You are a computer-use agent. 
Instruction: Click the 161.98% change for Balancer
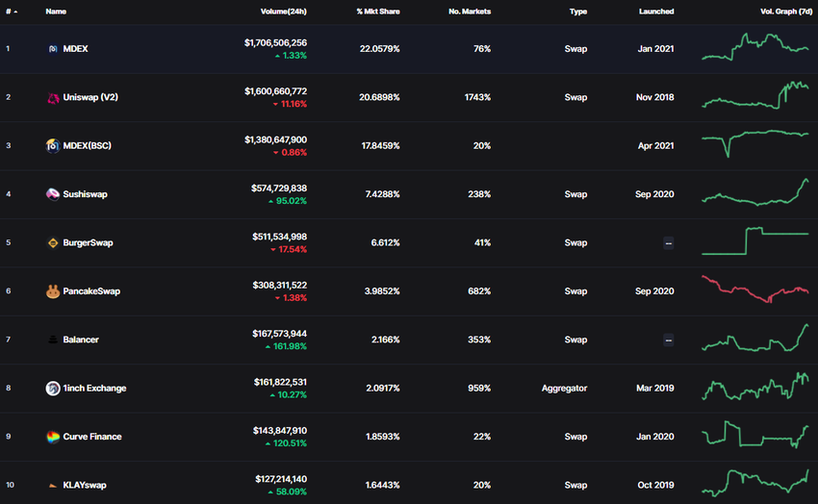(x=286, y=346)
